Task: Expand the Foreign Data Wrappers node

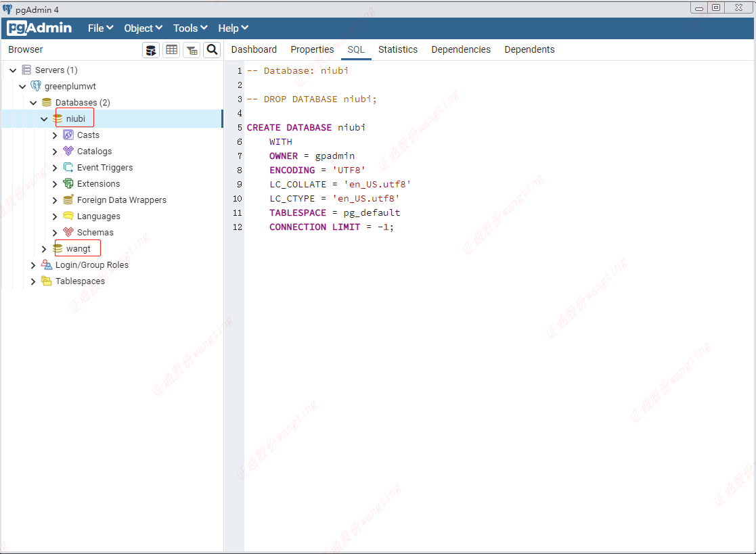Action: pos(54,200)
